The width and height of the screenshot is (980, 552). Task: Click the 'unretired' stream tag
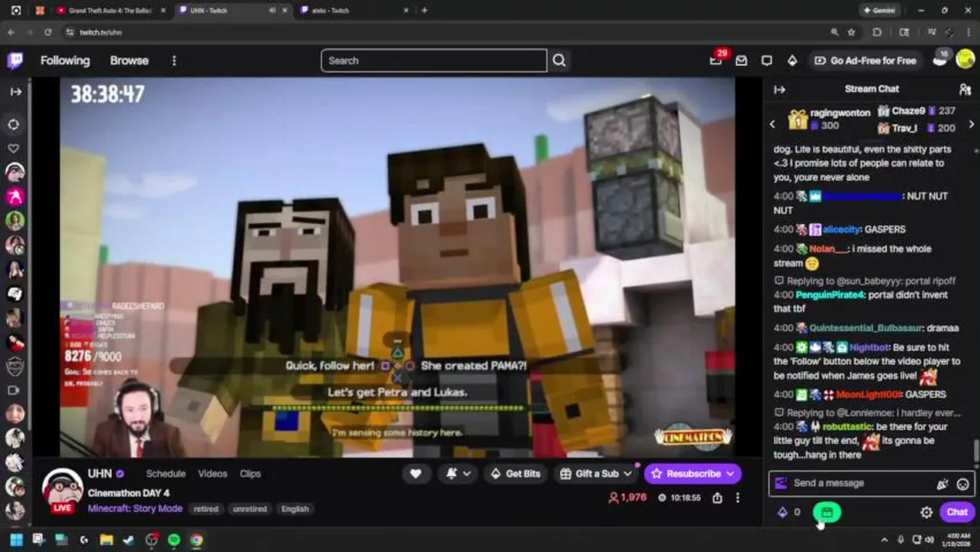point(250,509)
